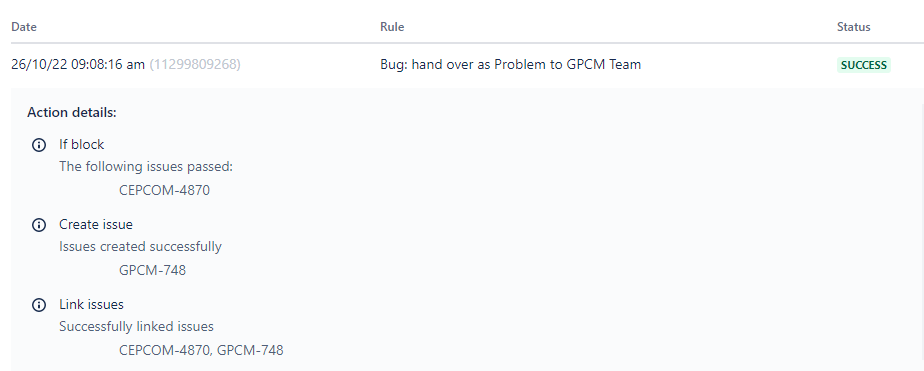Click 'Issues created successfully' message text
The image size is (924, 371).
point(140,246)
